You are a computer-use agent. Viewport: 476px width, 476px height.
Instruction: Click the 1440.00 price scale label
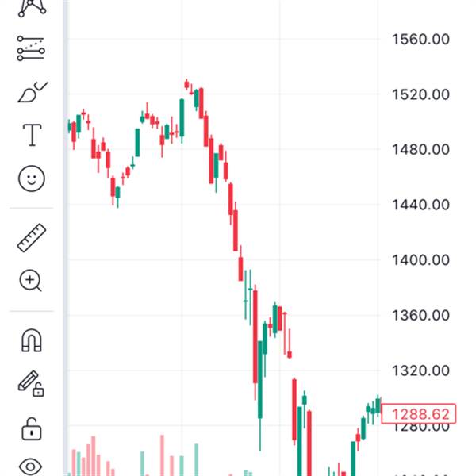click(421, 205)
